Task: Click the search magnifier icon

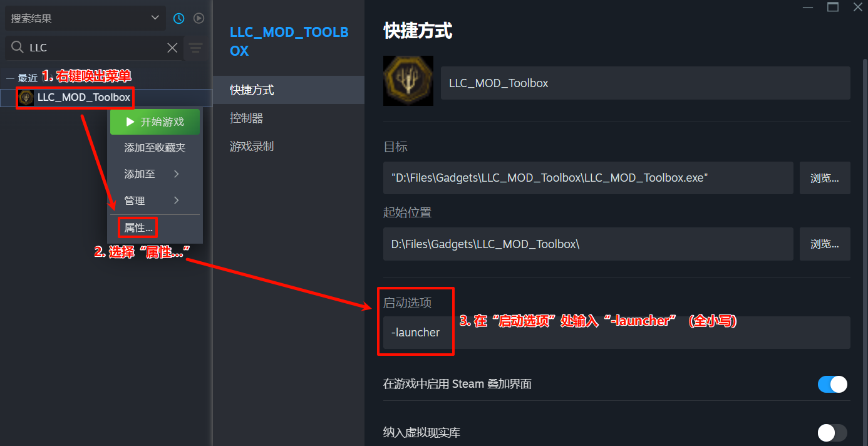Action: click(x=18, y=48)
